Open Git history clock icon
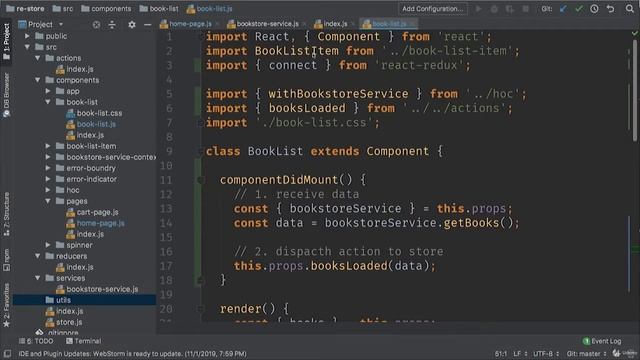The width and height of the screenshot is (640, 360). click(x=594, y=9)
